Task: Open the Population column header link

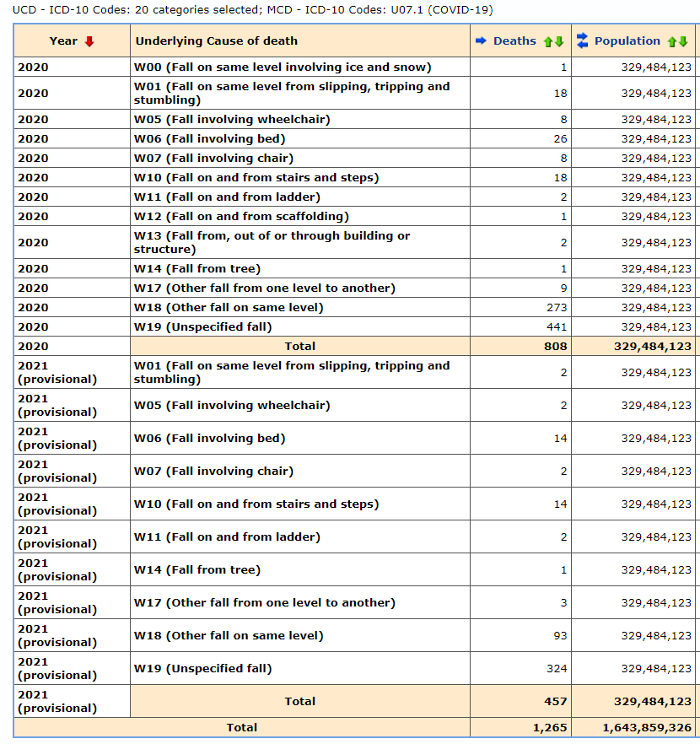Action: tap(627, 40)
